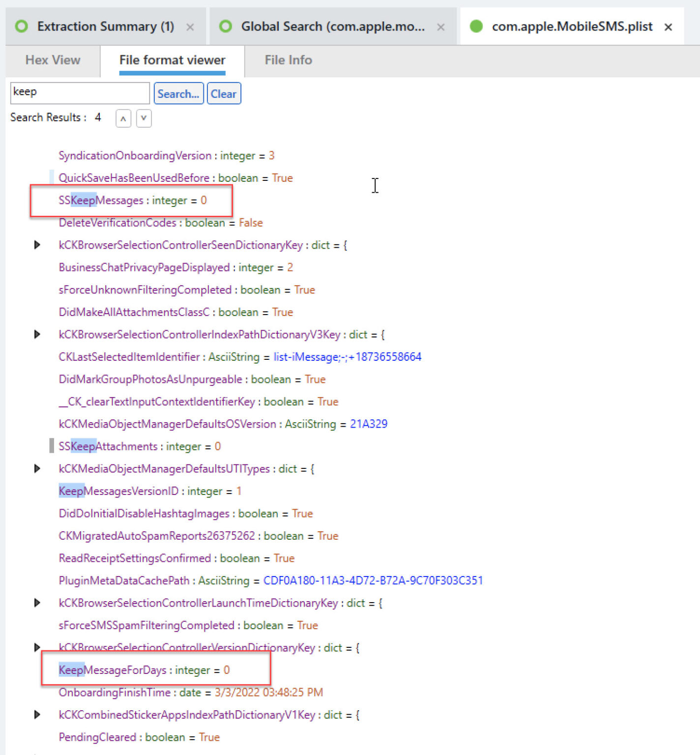Select the BusinessChatPrivacyPageDisplayed row

(176, 267)
